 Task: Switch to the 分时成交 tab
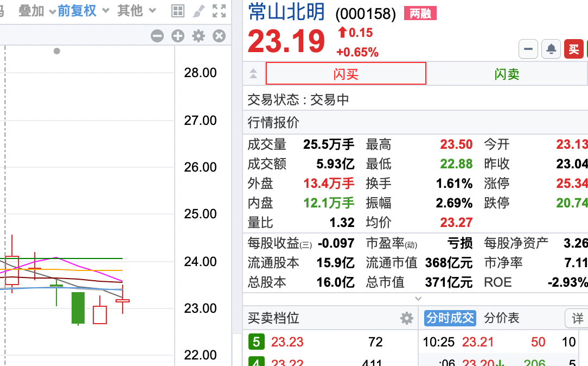click(450, 318)
